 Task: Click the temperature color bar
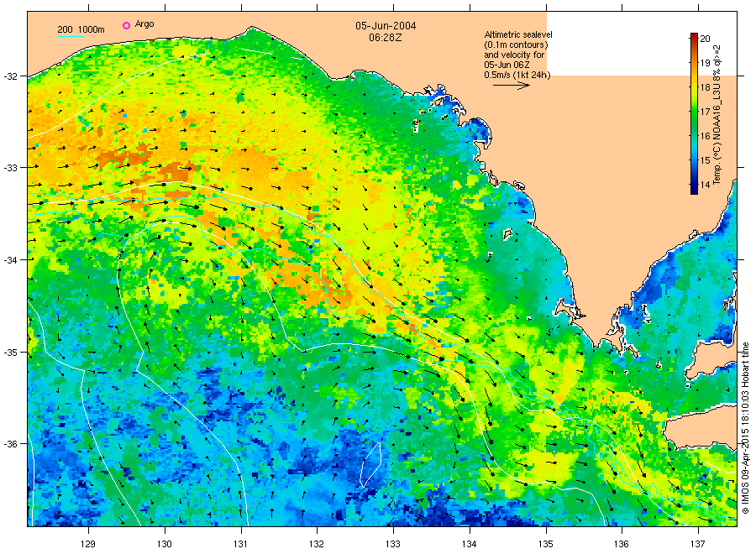(694, 113)
